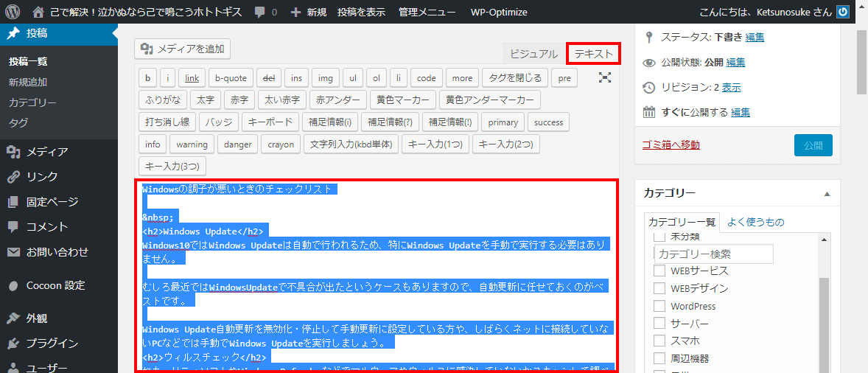868x373 pixels.
Task: Open よく使うもの tab
Action: pyautogui.click(x=755, y=223)
